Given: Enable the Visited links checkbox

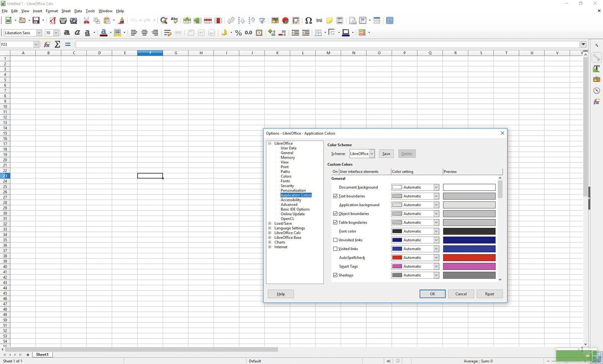Looking at the screenshot, I should click(x=335, y=249).
